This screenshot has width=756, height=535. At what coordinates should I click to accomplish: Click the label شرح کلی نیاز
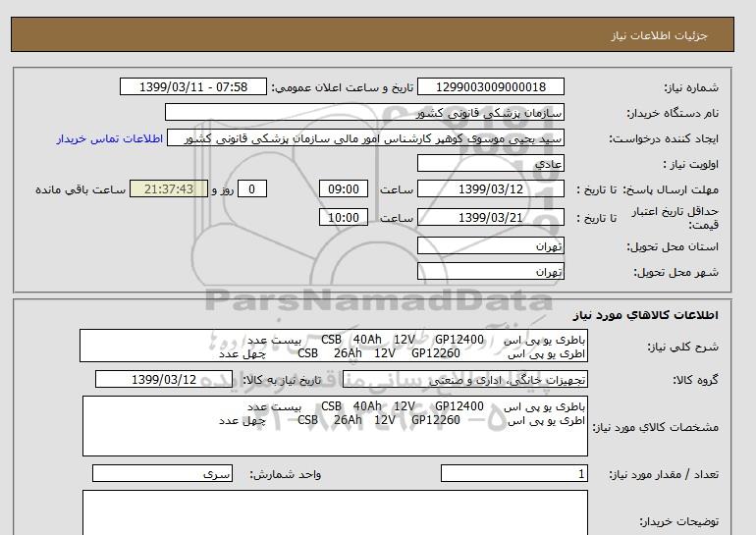(682, 347)
